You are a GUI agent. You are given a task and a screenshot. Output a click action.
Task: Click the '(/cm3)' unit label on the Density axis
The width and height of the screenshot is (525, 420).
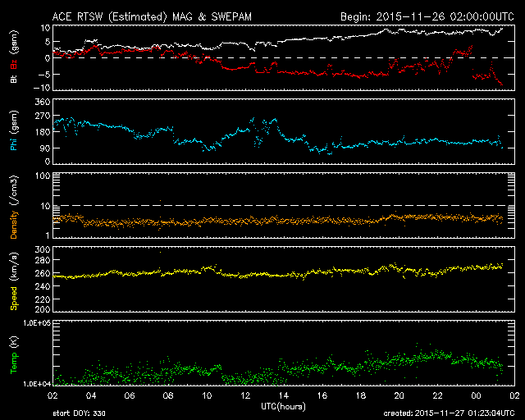coord(14,190)
